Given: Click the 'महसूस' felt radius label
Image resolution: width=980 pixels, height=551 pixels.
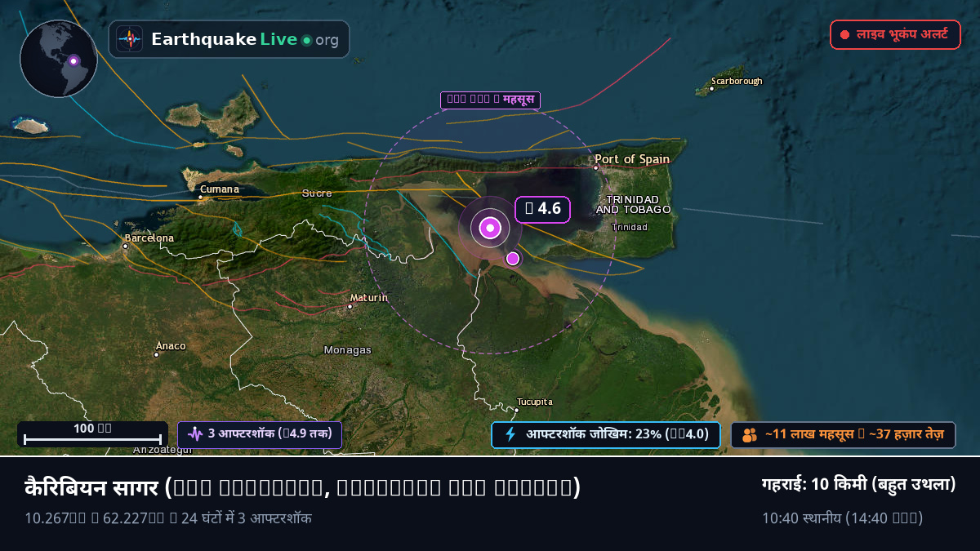Looking at the screenshot, I should 491,100.
